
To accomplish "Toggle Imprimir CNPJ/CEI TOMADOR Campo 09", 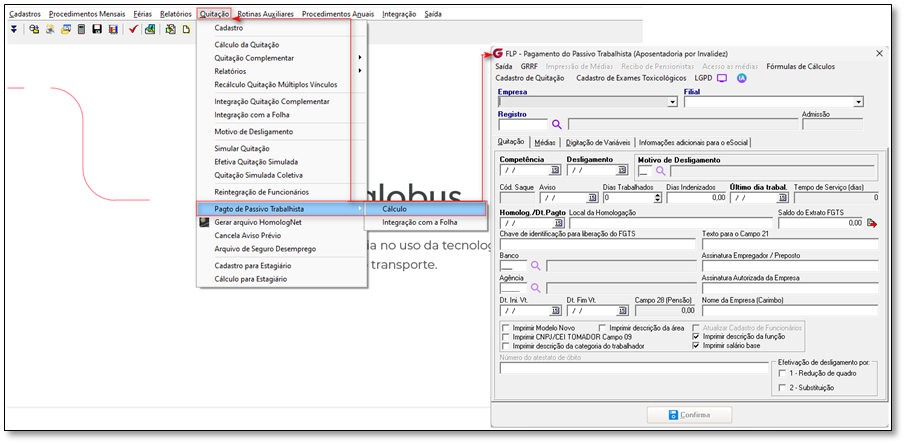I will [506, 336].
